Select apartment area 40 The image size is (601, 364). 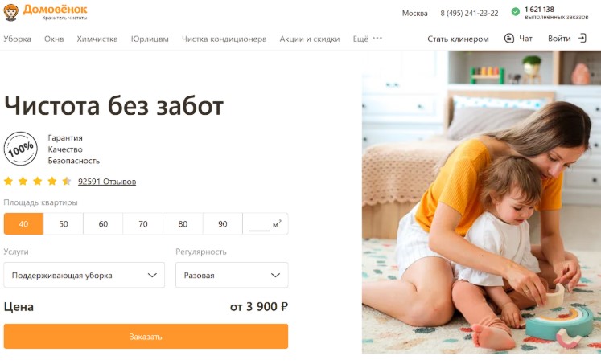[24, 224]
